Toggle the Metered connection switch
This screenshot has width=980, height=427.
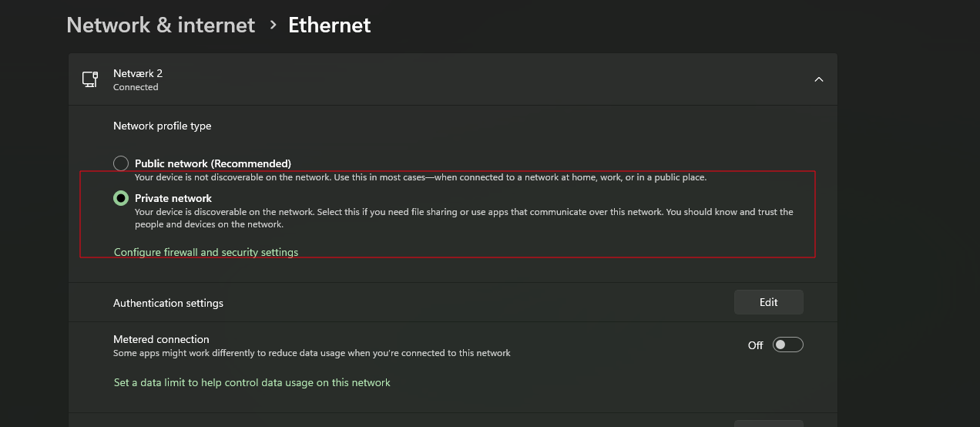788,345
